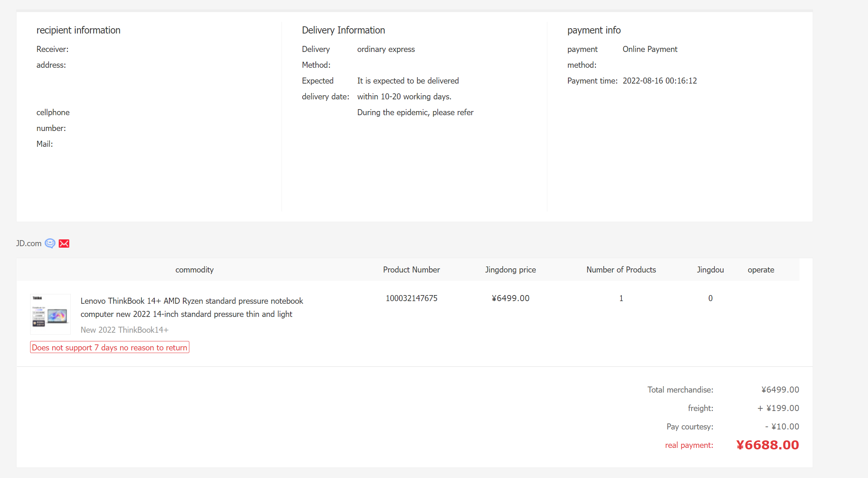Click the 'recipient information' heading
The image size is (868, 478).
(x=78, y=30)
